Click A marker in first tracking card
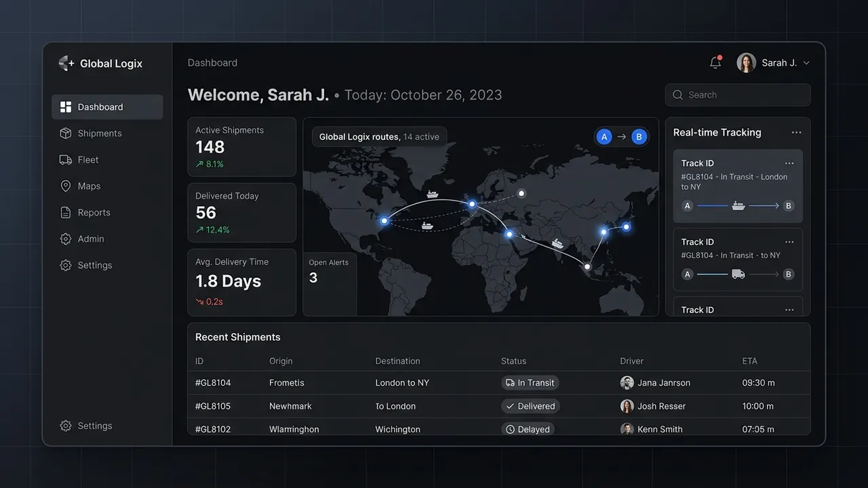The image size is (868, 488). pos(688,205)
